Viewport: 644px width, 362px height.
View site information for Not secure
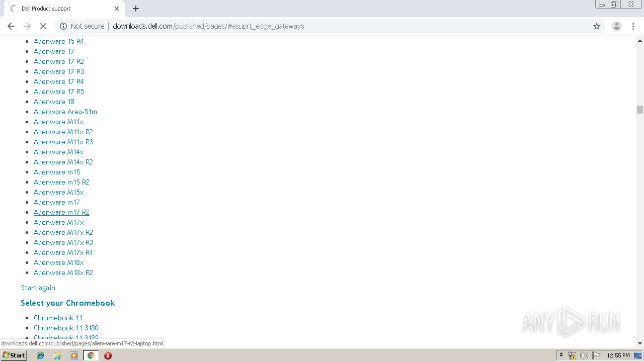click(x=83, y=26)
